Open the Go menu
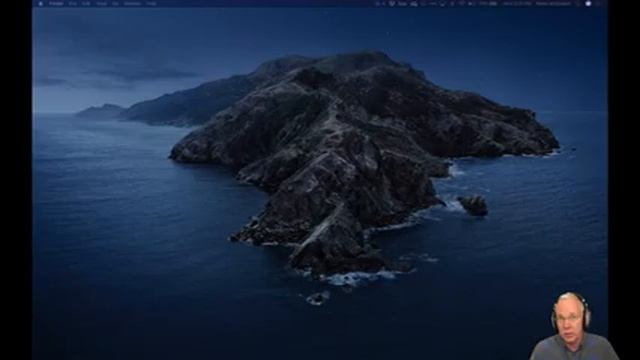The image size is (640, 360). point(116,3)
